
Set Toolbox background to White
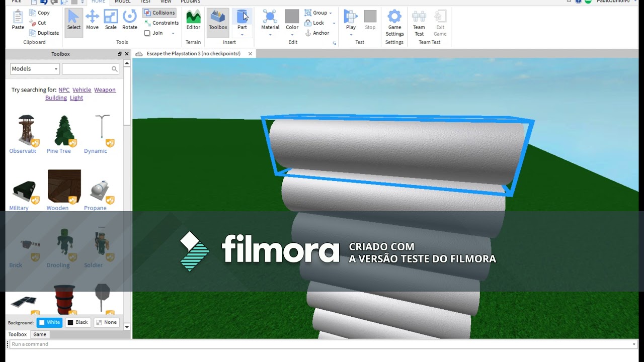coord(49,322)
